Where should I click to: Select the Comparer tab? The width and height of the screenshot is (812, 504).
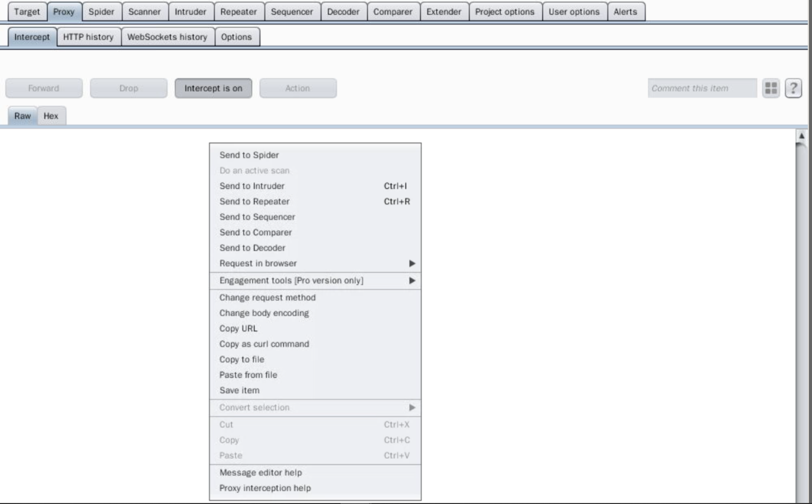[393, 12]
